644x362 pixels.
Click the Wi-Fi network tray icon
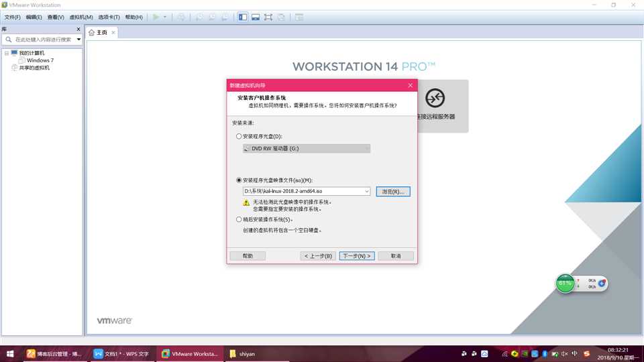coord(504,354)
